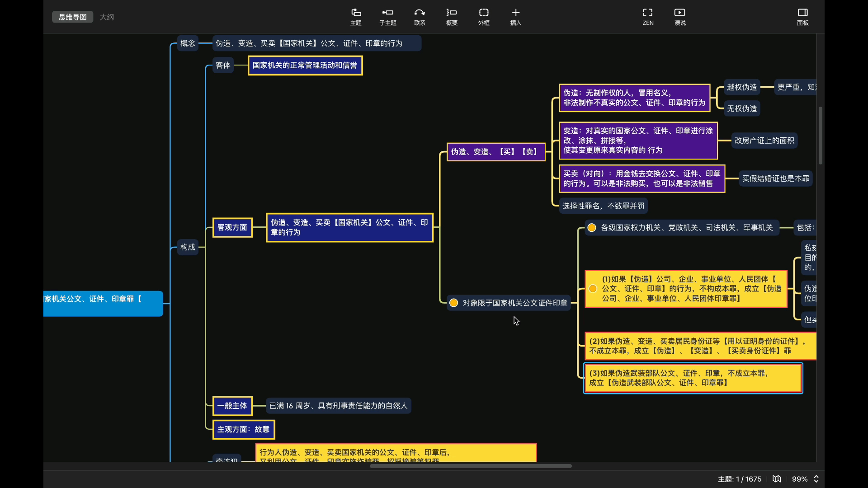Select the 包括: node at right edge

(805, 228)
